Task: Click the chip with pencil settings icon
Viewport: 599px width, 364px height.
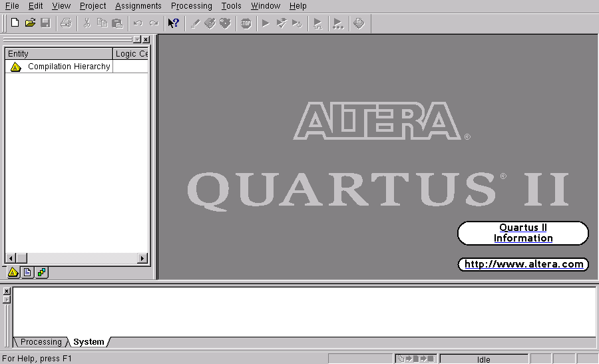Action: 210,23
